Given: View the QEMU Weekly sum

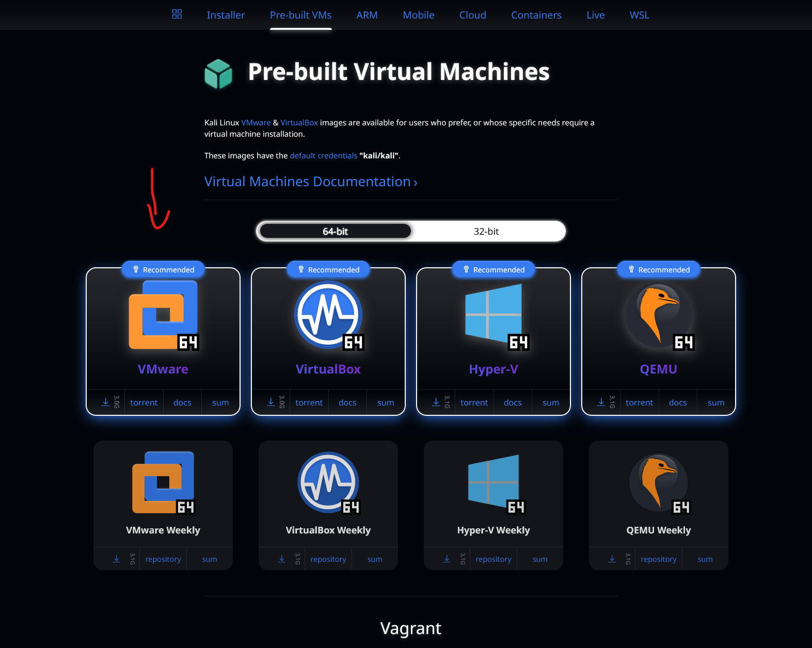Looking at the screenshot, I should click(x=705, y=559).
